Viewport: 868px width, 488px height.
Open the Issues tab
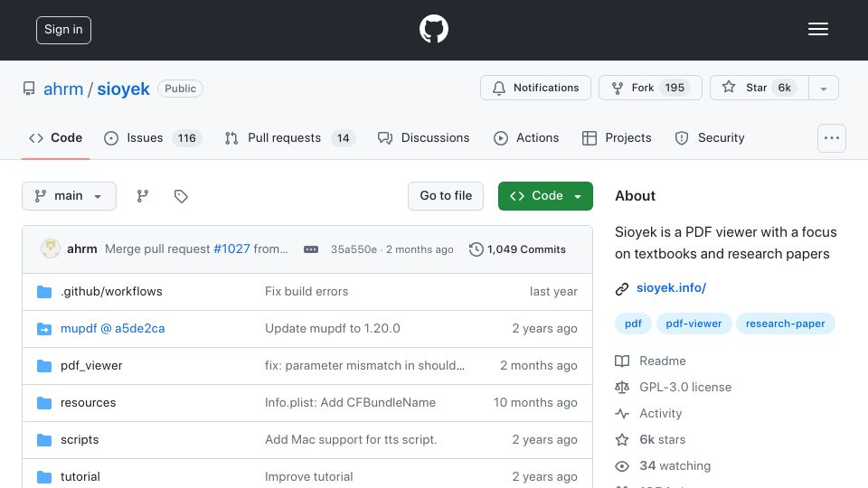coord(153,137)
